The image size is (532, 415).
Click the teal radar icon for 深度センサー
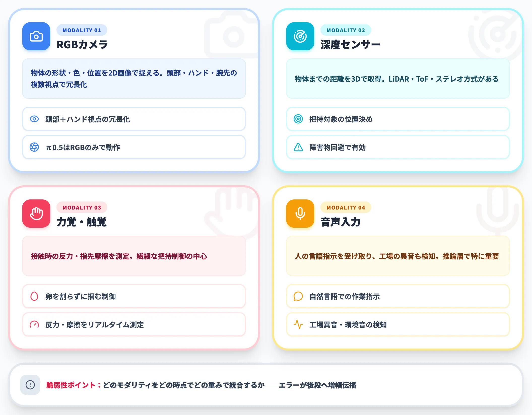click(300, 36)
